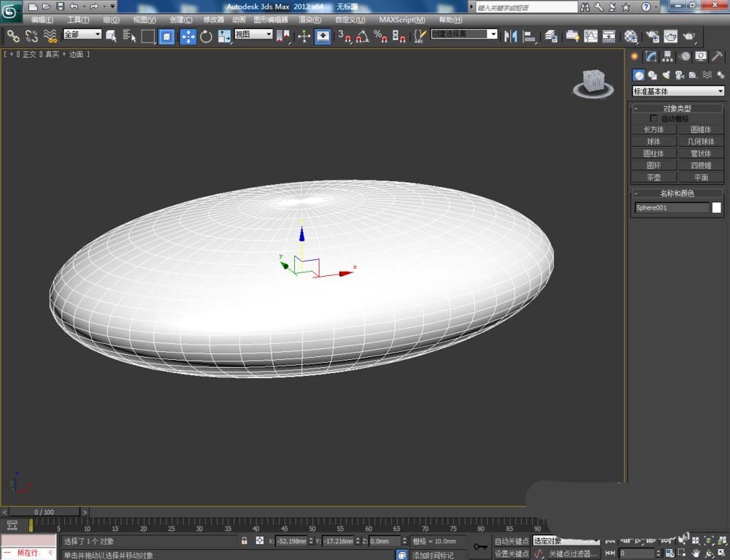Click the 茶壶 teapot primitive button
The width and height of the screenshot is (730, 560).
(x=653, y=177)
